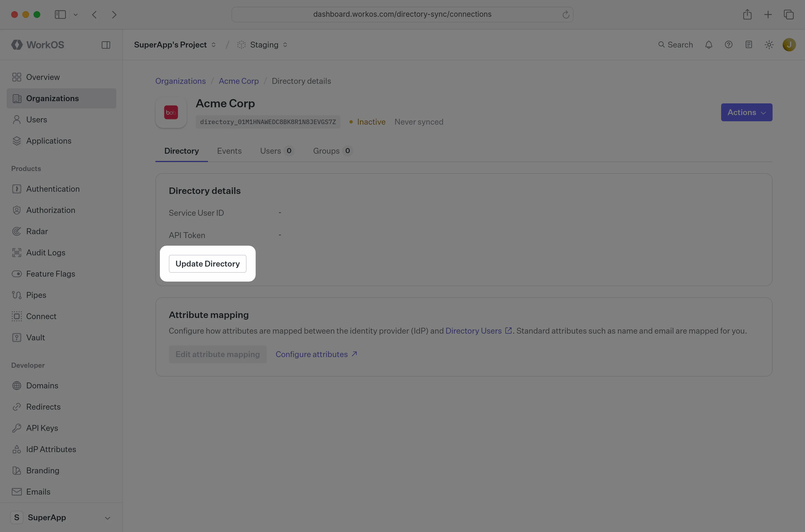
Task: Toggle the Safari sidebar
Action: click(x=60, y=15)
